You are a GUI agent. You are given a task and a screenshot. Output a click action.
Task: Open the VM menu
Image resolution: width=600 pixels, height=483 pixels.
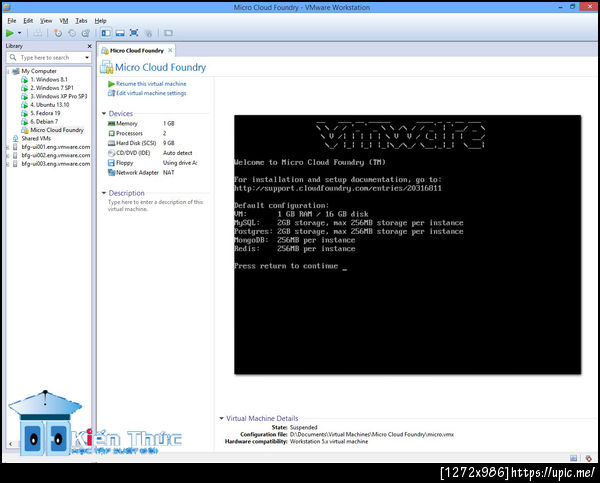click(x=64, y=21)
